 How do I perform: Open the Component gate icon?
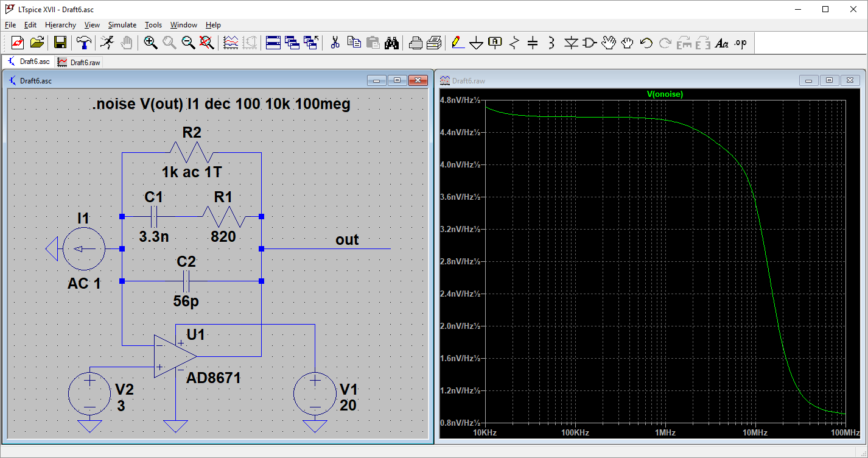point(590,43)
